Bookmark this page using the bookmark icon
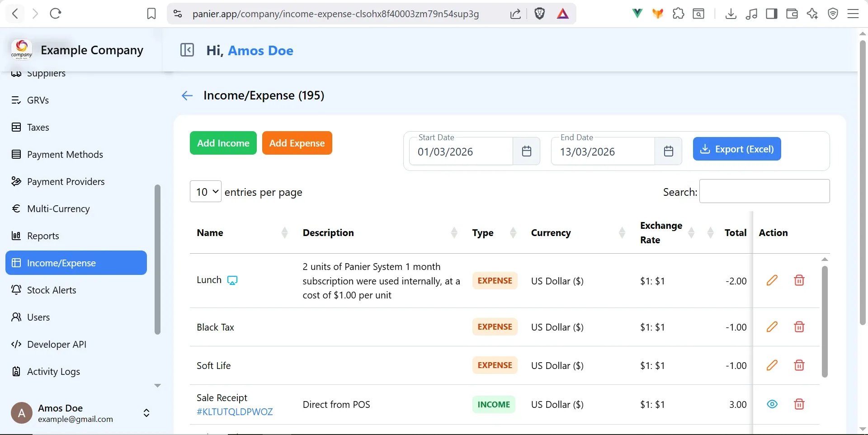The width and height of the screenshot is (868, 435). tap(151, 14)
